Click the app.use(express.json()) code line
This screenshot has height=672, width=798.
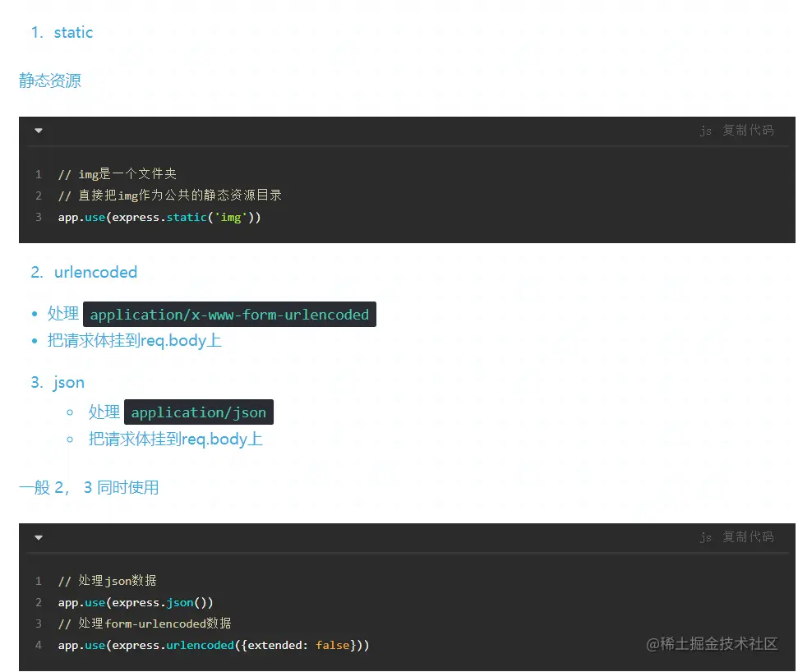(136, 602)
